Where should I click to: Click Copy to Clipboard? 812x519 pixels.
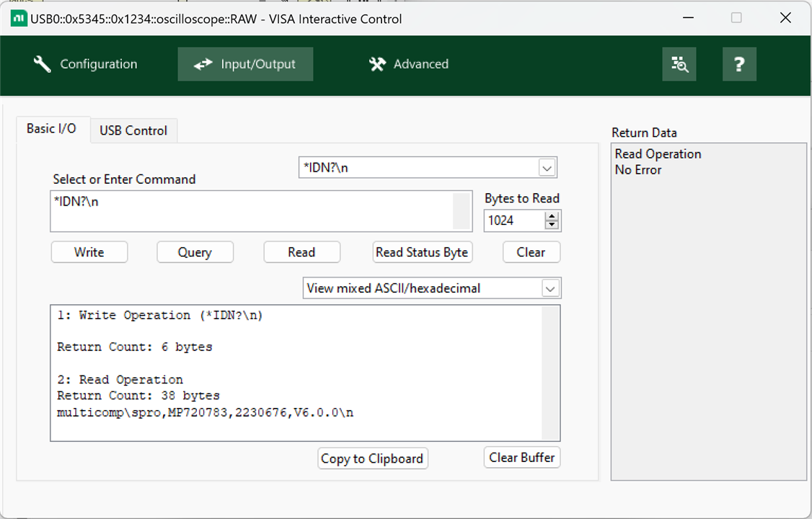pos(372,458)
